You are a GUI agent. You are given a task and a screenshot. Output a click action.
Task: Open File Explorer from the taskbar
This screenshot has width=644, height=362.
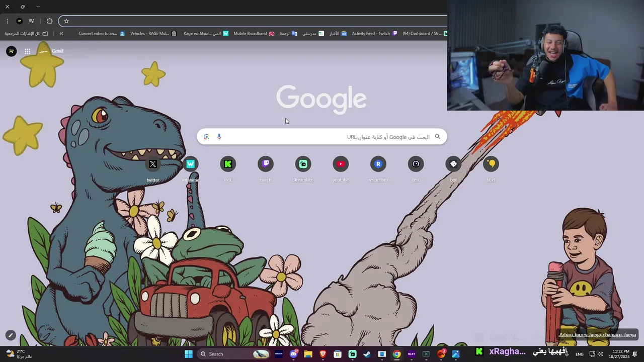point(308,354)
